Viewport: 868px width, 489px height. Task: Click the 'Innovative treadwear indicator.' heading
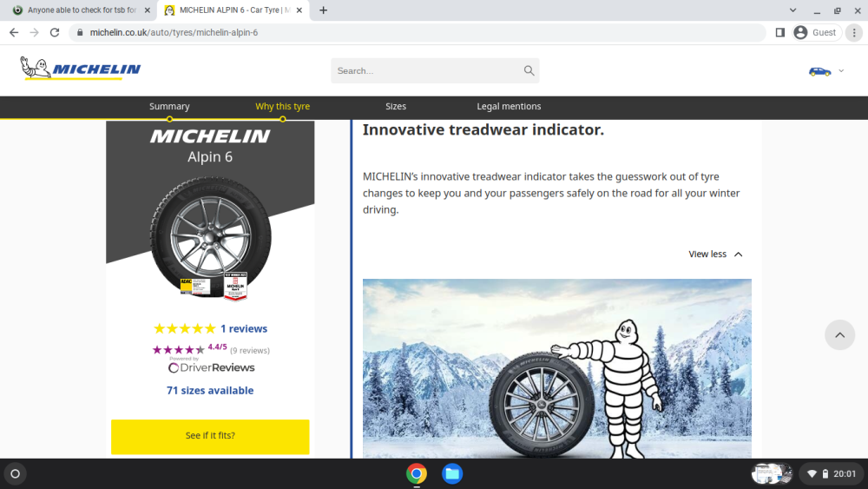tap(483, 129)
